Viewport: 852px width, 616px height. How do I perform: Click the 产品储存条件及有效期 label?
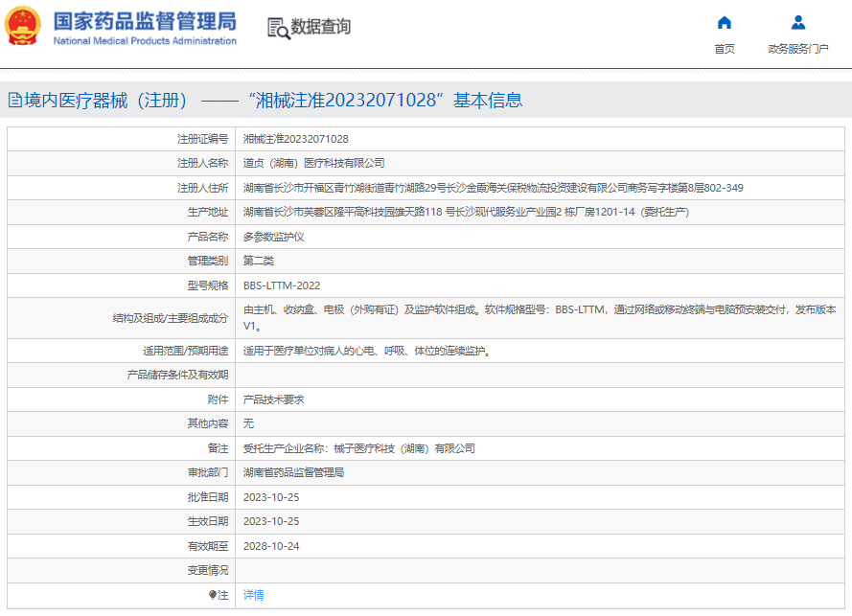pyautogui.click(x=177, y=375)
